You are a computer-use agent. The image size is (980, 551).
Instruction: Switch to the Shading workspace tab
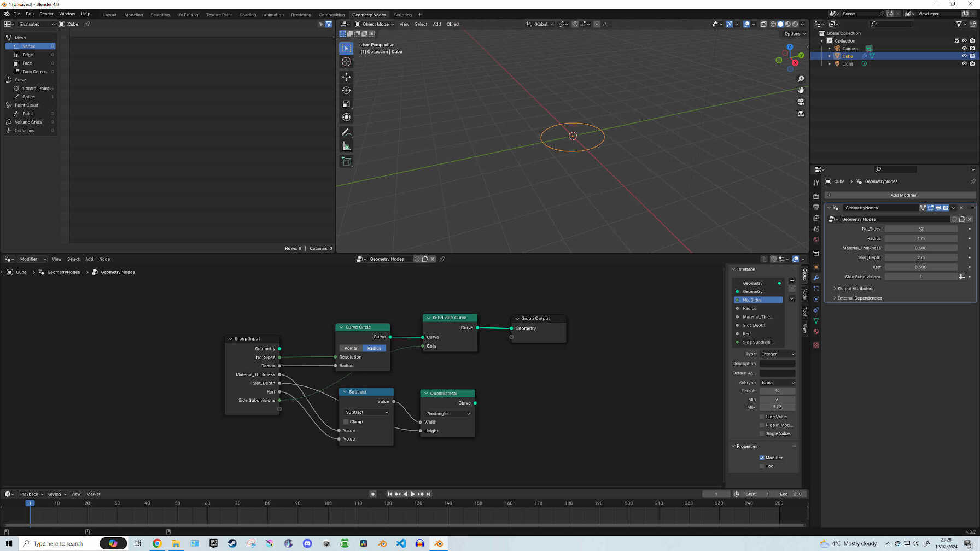248,15
